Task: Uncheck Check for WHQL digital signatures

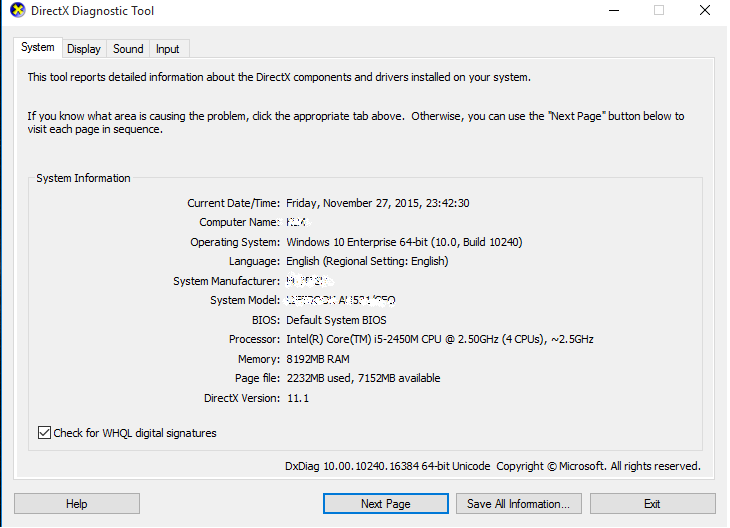Action: (x=44, y=433)
